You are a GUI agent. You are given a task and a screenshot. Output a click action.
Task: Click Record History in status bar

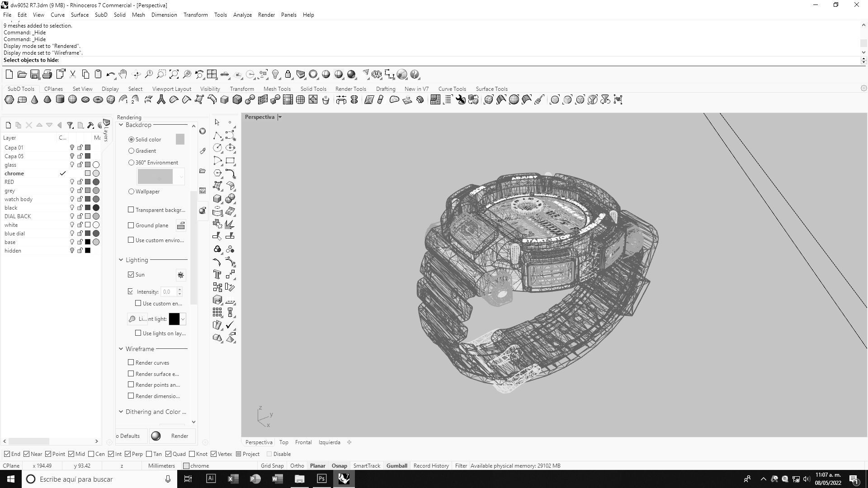tap(431, 466)
